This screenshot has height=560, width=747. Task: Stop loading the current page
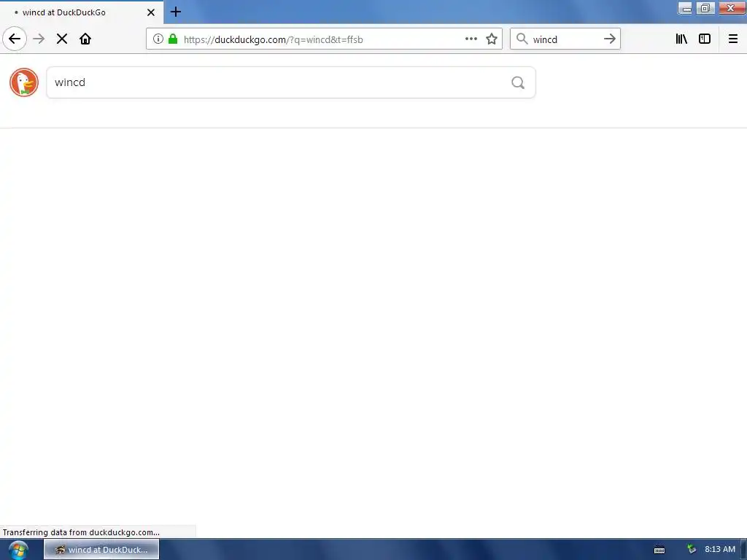(62, 39)
